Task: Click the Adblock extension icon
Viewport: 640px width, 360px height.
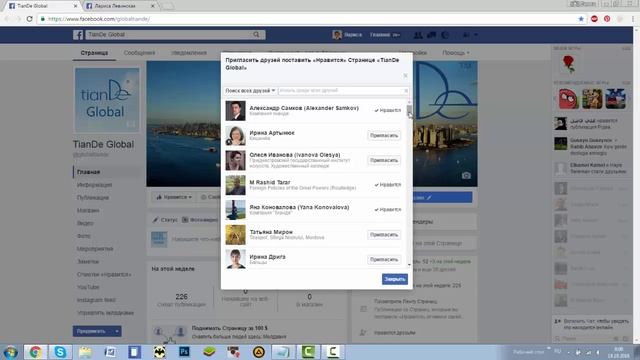Action: (x=594, y=19)
